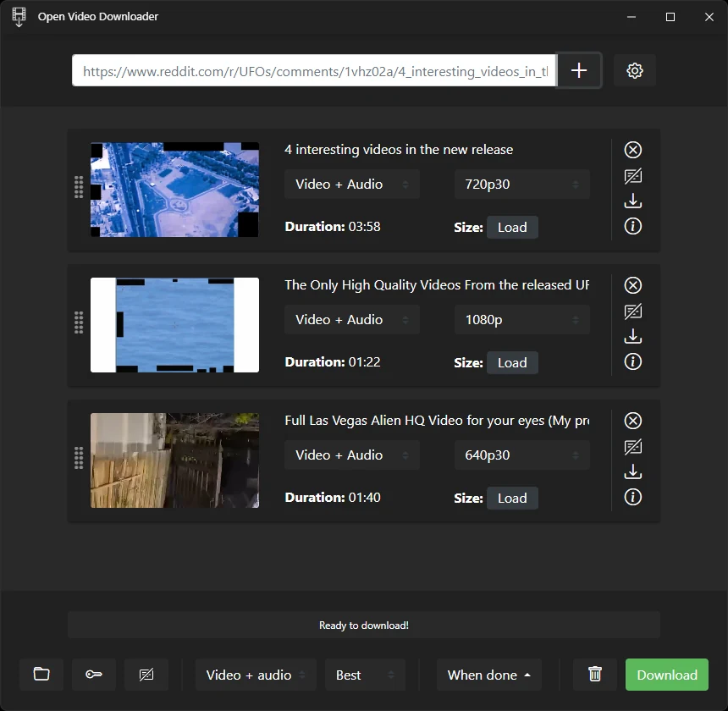
Task: Remove the '4 interesting videos' item
Action: coord(633,150)
